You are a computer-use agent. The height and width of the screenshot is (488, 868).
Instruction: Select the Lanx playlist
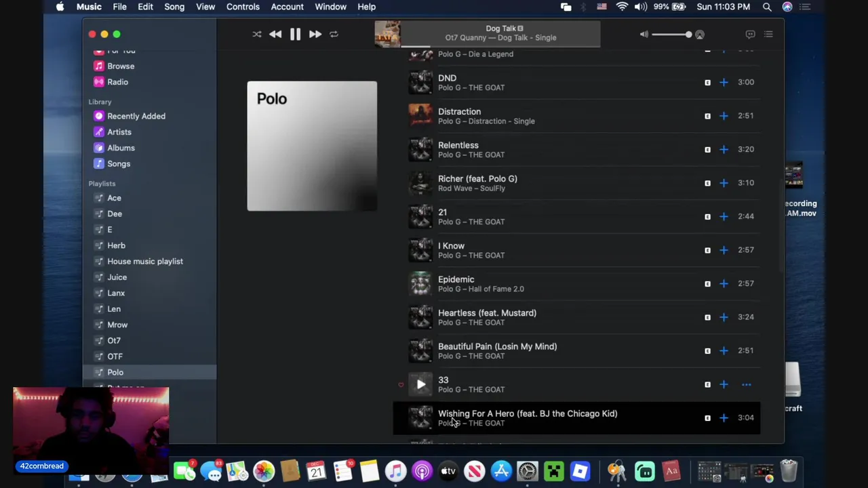(x=116, y=293)
